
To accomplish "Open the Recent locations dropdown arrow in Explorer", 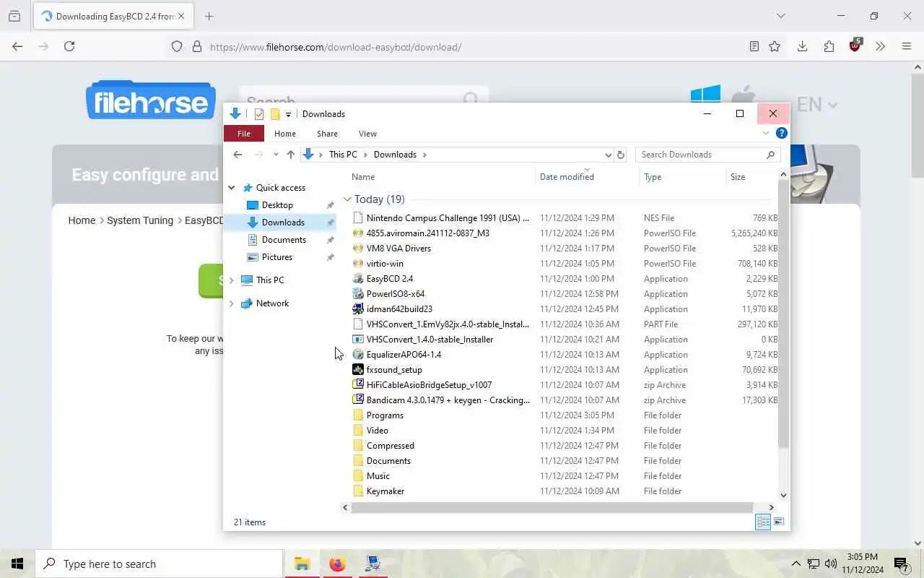I will tap(276, 155).
